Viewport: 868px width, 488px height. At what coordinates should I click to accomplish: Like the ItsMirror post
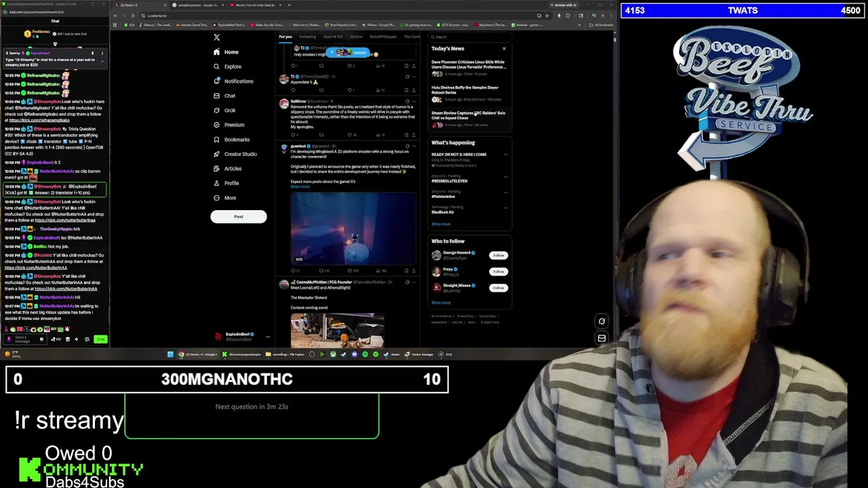click(349, 135)
